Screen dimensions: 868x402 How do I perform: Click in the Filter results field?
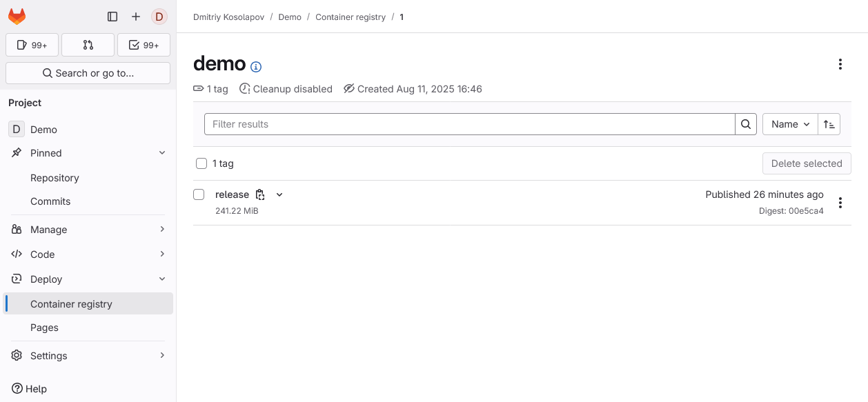click(469, 124)
